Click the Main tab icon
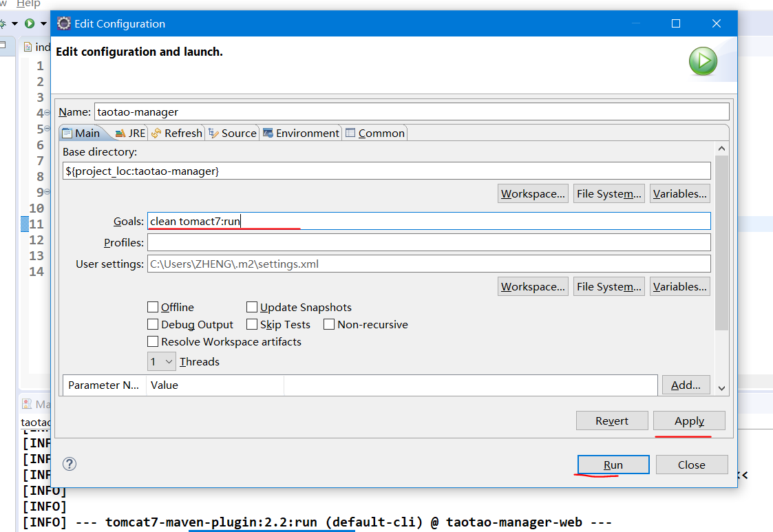Image resolution: width=773 pixels, height=532 pixels. [67, 133]
